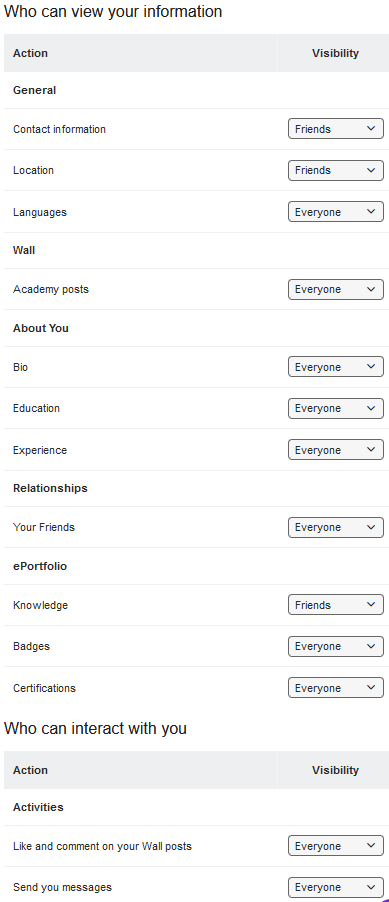389x902 pixels.
Task: Click the first Visibility column header
Action: pos(335,53)
